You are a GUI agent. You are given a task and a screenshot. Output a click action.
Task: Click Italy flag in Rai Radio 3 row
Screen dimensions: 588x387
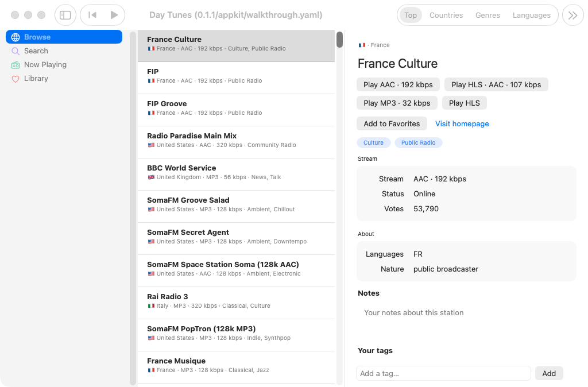tap(151, 306)
